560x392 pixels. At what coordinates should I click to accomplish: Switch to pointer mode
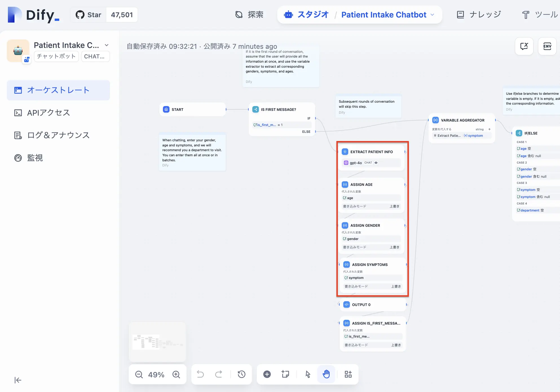tap(308, 374)
